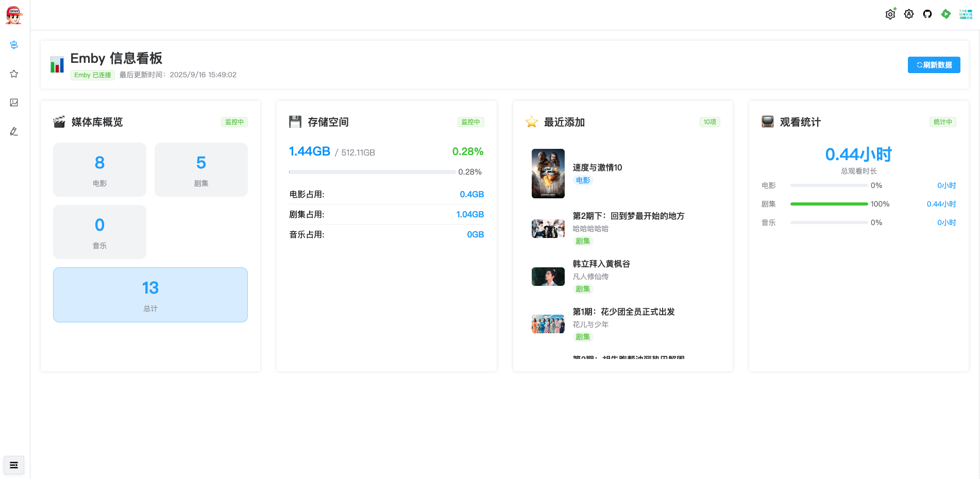Open The Movie DB logo
The image size is (980, 479).
966,14
